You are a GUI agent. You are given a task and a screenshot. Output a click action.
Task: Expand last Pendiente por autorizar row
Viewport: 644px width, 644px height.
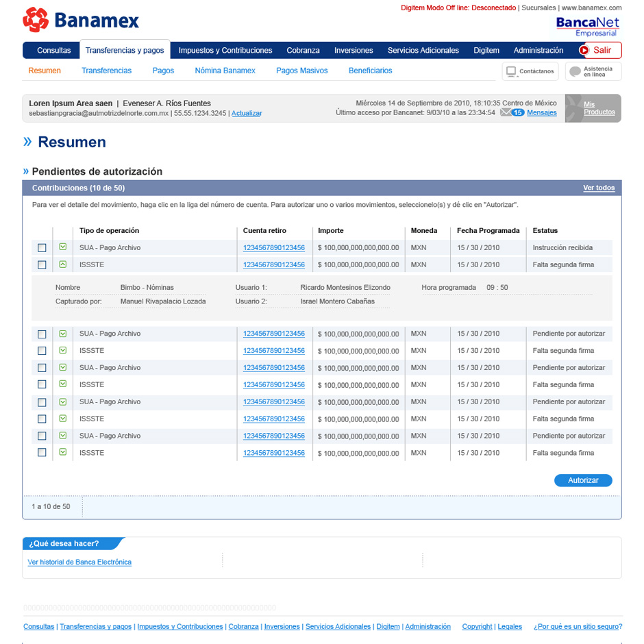coord(62,435)
